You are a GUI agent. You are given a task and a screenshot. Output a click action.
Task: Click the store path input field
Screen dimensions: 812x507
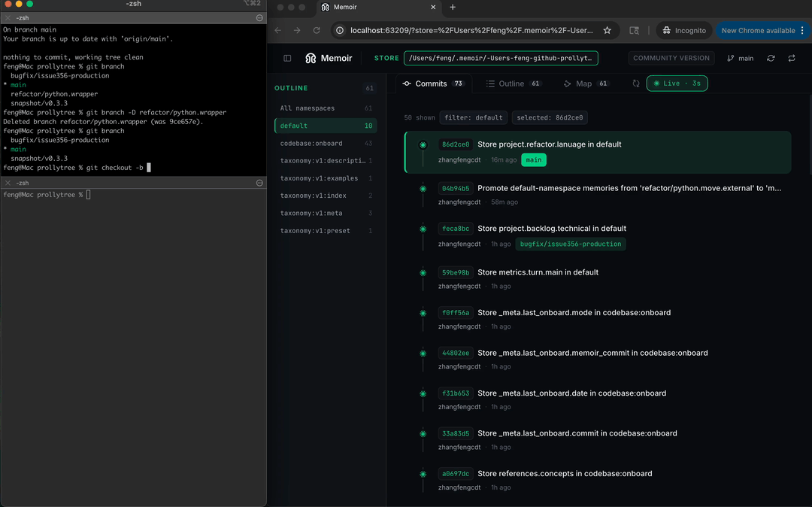[x=501, y=58]
